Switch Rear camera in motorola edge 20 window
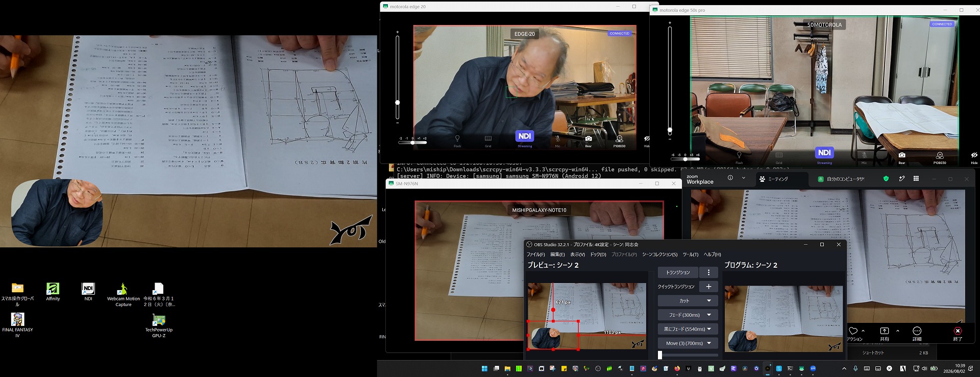 coord(589,140)
